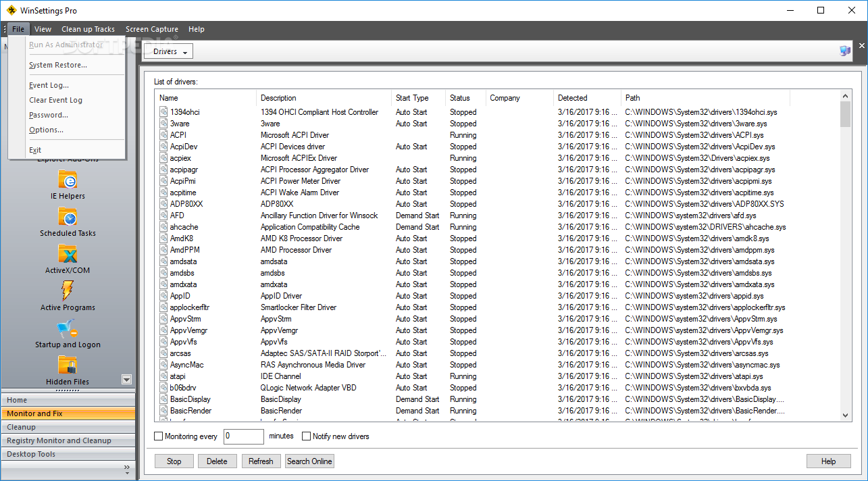Close the Drivers panel with X
This screenshot has width=868, height=481.
(x=862, y=46)
